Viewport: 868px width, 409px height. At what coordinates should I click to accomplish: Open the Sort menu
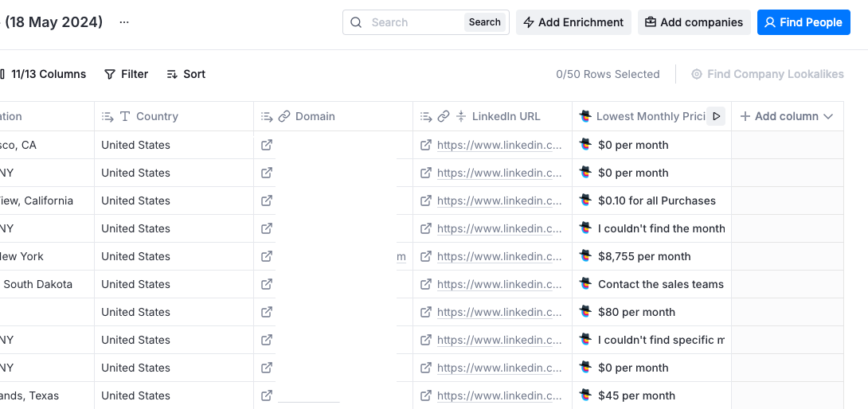[x=186, y=74]
